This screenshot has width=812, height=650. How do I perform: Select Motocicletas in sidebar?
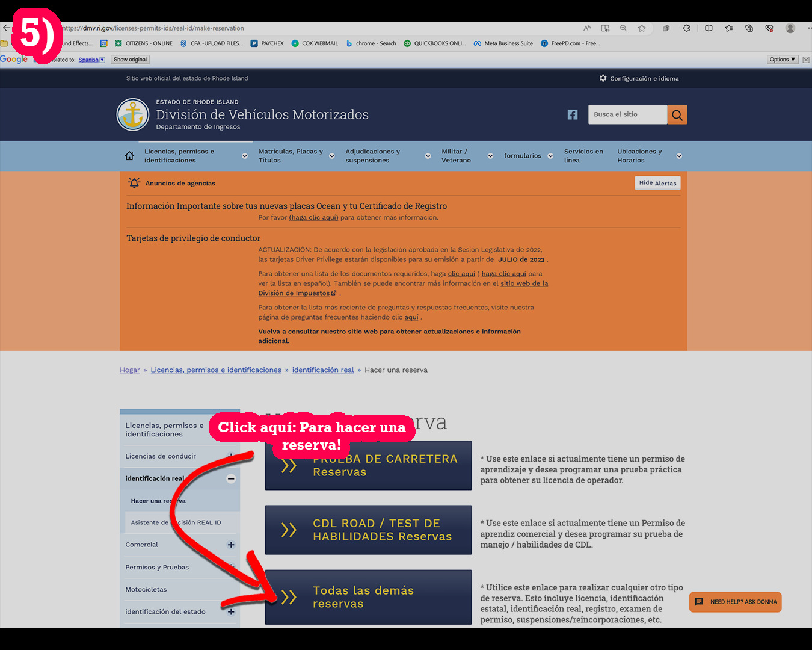tap(146, 590)
